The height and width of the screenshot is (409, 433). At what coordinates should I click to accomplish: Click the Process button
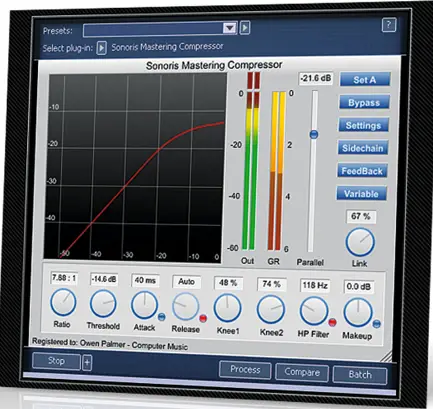tap(245, 370)
